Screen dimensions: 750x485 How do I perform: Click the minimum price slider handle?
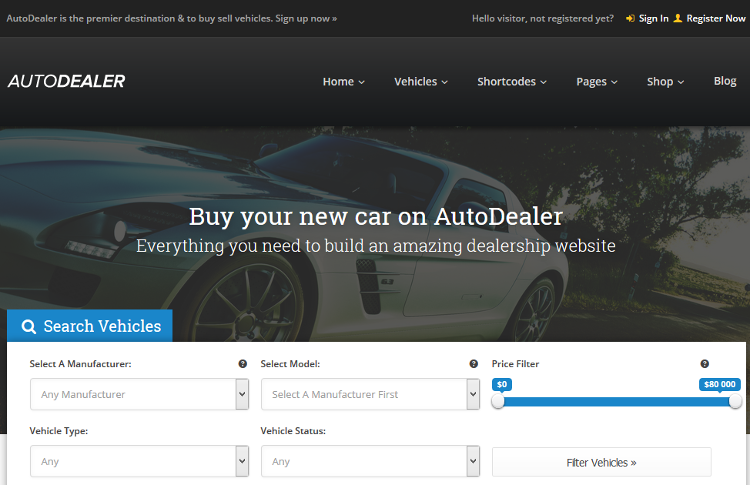(498, 401)
